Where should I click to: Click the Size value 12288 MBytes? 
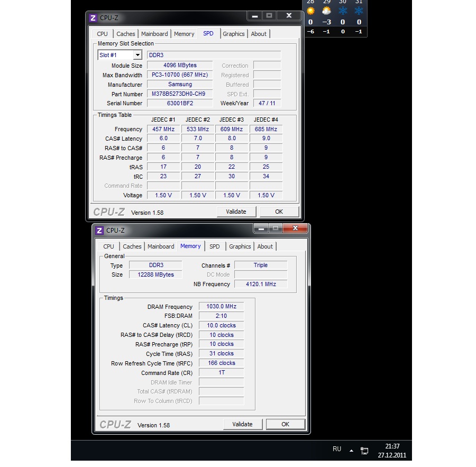tap(155, 274)
